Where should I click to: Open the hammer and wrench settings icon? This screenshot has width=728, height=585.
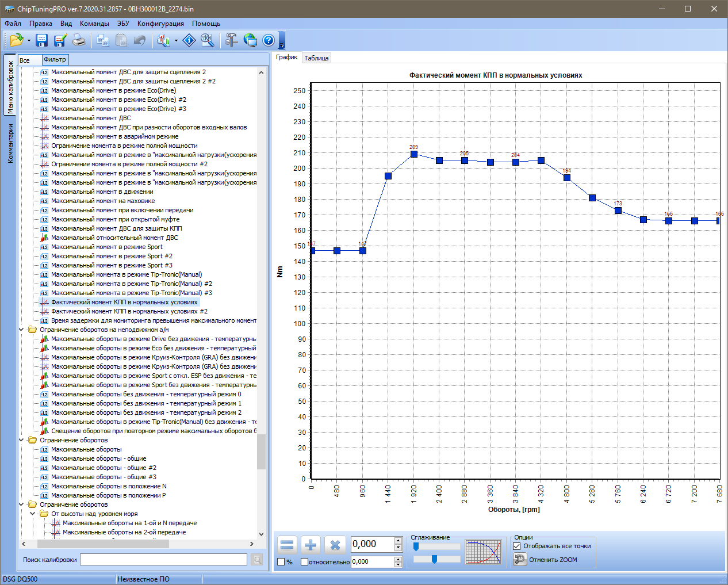click(231, 40)
